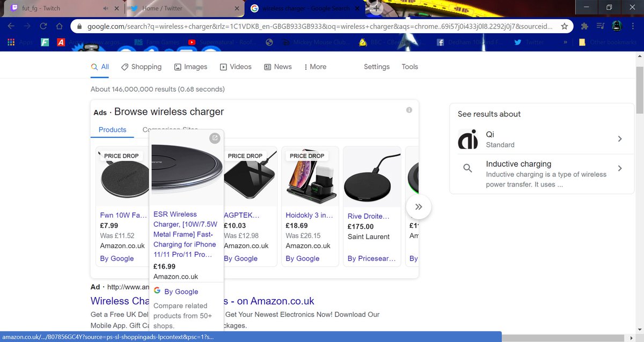The height and width of the screenshot is (342, 644).
Task: Open the Chrome three-dot menu
Action: pyautogui.click(x=633, y=26)
